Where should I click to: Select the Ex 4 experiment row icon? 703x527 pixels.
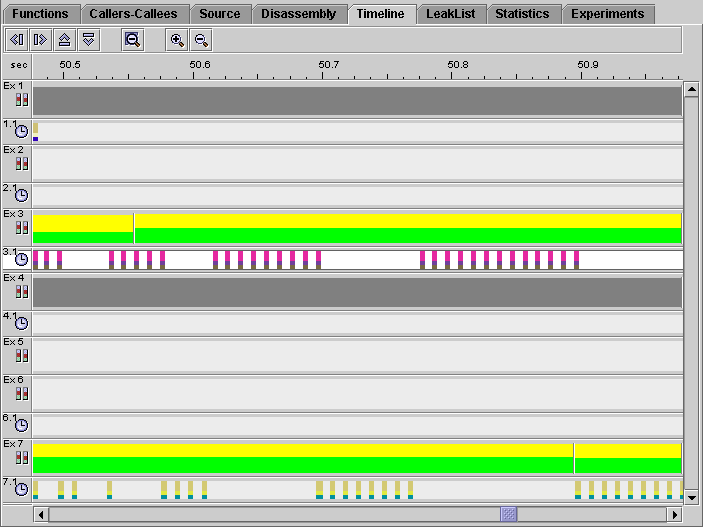click(22, 292)
